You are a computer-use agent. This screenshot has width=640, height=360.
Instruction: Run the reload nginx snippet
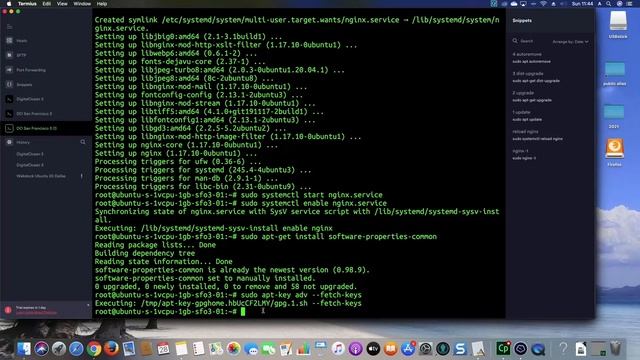click(x=537, y=135)
